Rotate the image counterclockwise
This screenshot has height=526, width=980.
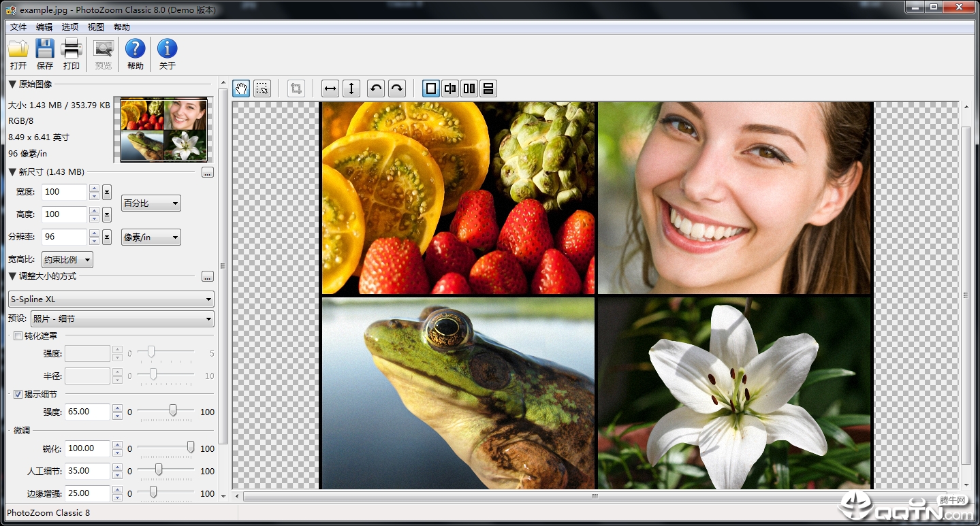coord(376,88)
